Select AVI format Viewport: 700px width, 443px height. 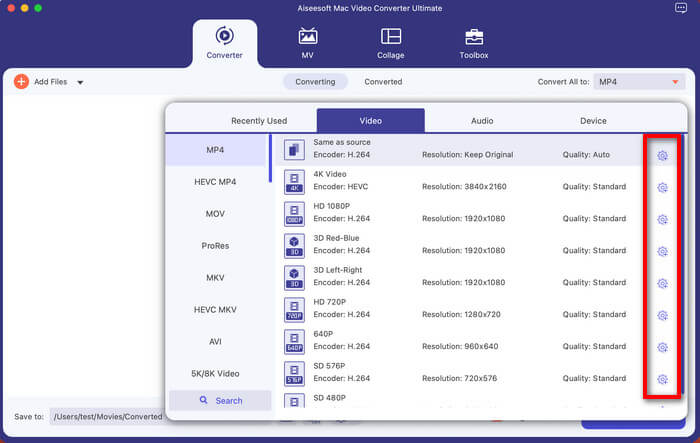pos(215,342)
